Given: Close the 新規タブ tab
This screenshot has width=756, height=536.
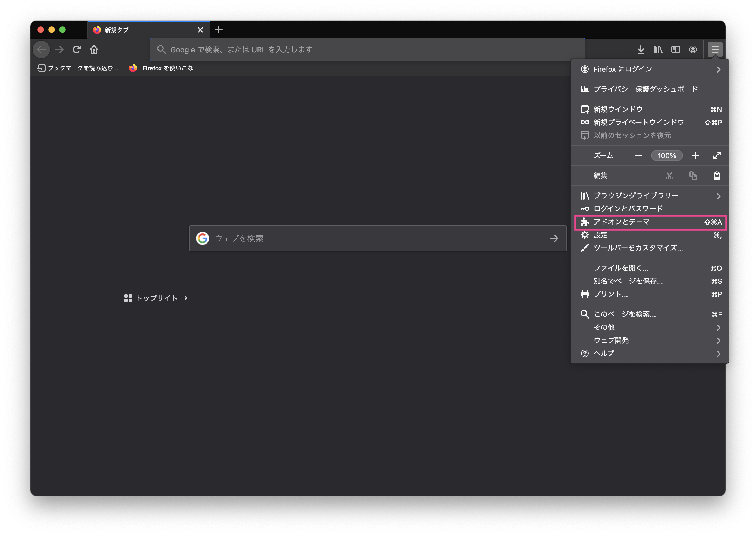Looking at the screenshot, I should [x=200, y=30].
